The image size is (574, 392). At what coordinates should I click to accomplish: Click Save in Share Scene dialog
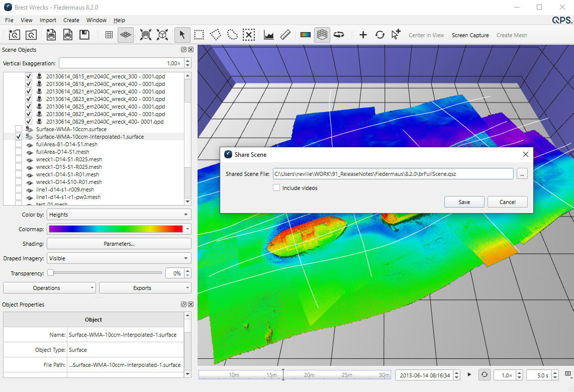pos(464,202)
